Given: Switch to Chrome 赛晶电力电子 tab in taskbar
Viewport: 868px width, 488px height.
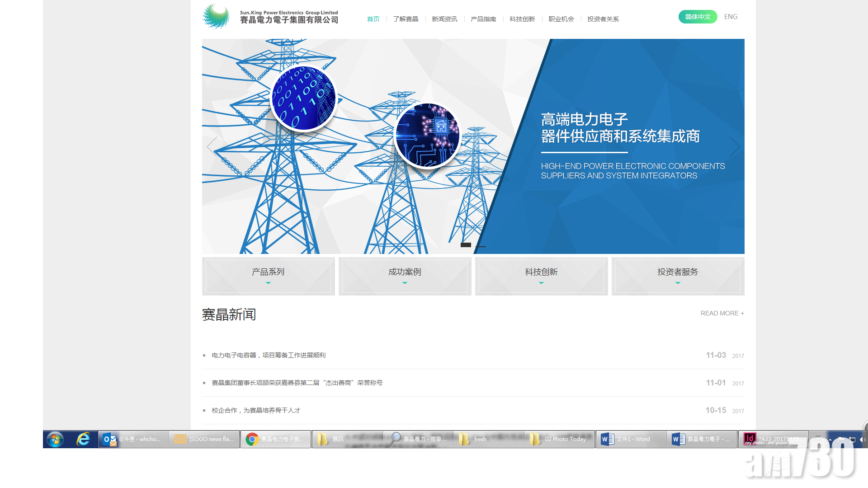Looking at the screenshot, I should 276,439.
